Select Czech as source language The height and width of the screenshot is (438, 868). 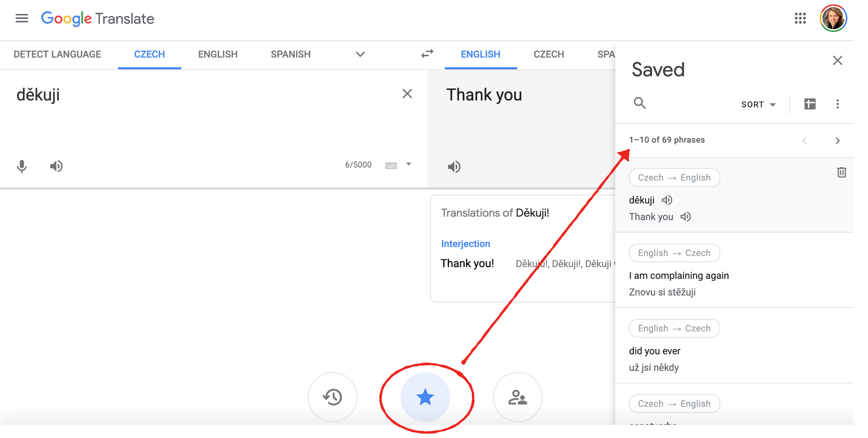149,54
